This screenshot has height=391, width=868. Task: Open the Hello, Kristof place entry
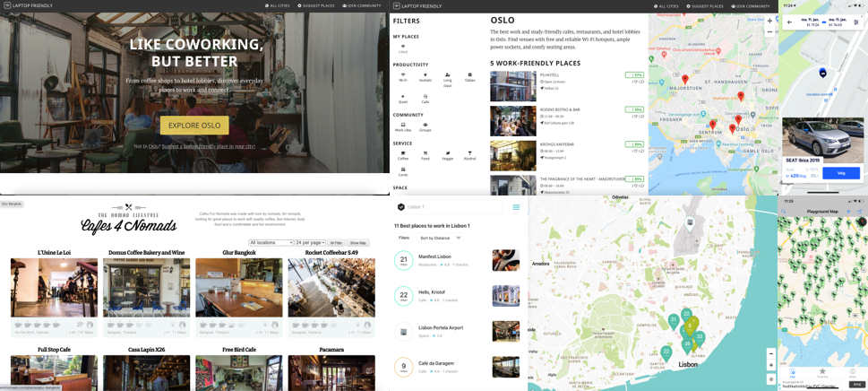457,295
